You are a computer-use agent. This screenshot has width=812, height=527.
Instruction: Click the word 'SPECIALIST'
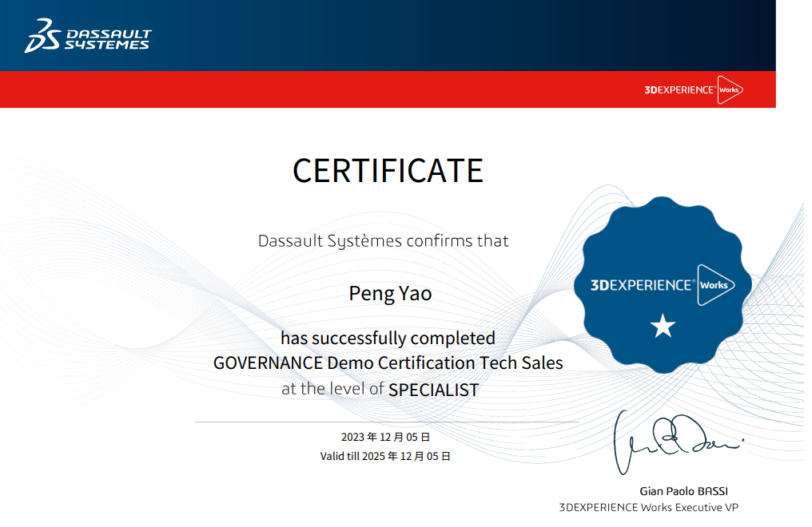433,390
